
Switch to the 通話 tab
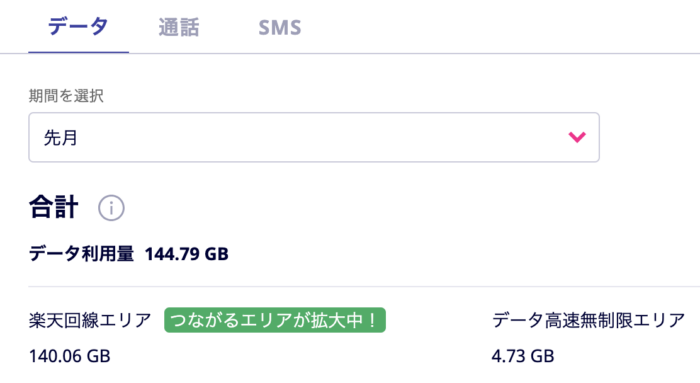click(179, 27)
